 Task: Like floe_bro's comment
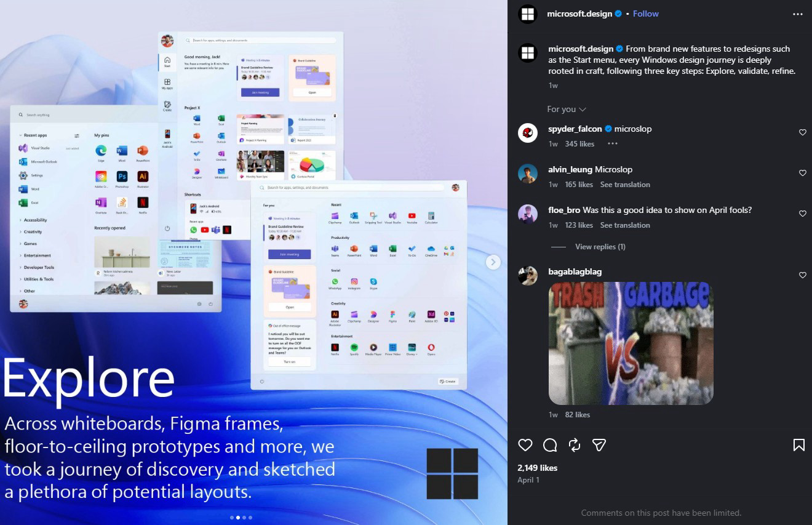point(802,214)
